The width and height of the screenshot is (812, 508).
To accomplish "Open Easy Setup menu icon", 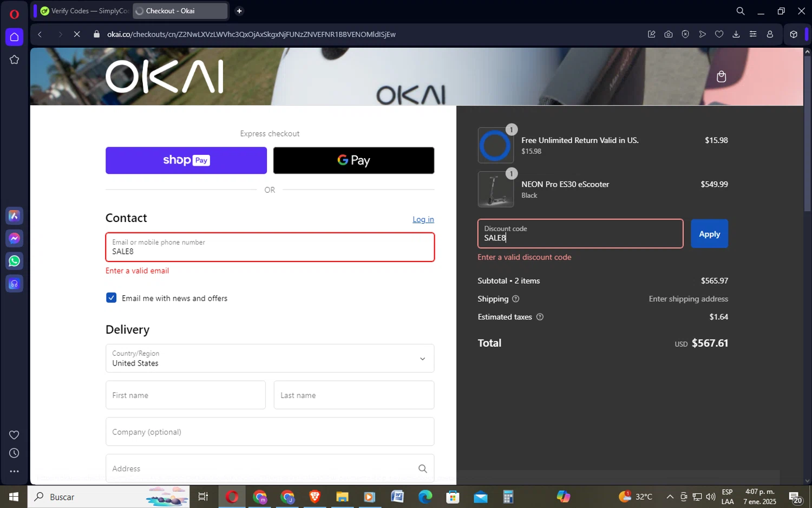I will tap(753, 34).
